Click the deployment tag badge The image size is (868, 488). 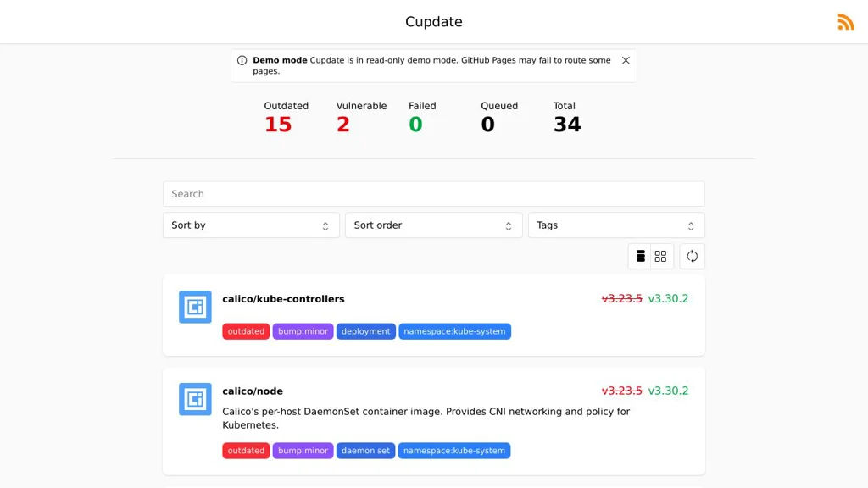tap(366, 331)
